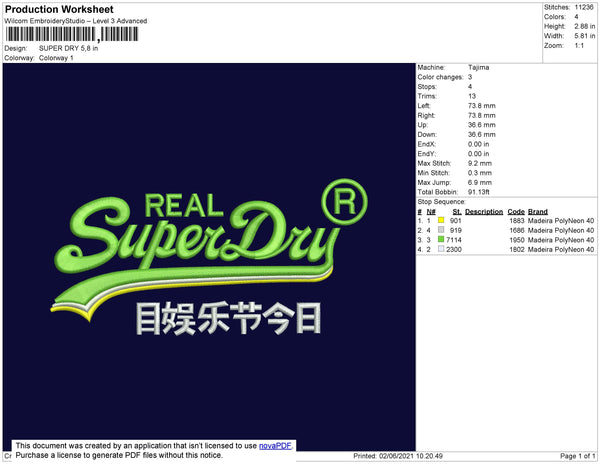Click the 'Code' column header
Viewport: 600px width, 464px height.
516,212
